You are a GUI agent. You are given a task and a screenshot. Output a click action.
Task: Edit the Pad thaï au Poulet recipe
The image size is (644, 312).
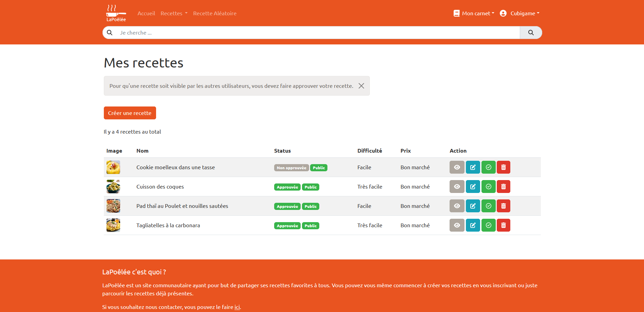coord(473,206)
